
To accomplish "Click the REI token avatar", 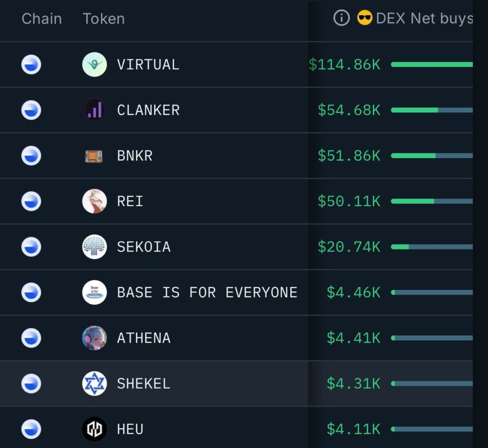I will tap(94, 201).
